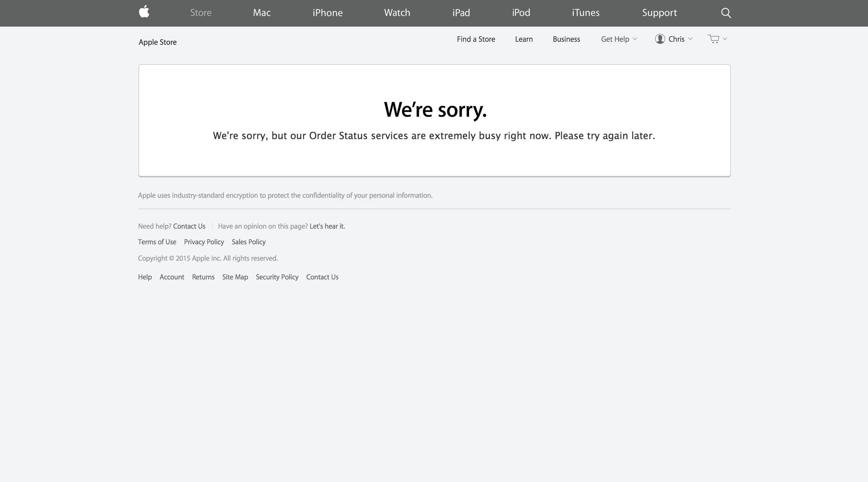This screenshot has height=482, width=868.
Task: Open the Chris account dropdown chevron
Action: click(x=690, y=39)
